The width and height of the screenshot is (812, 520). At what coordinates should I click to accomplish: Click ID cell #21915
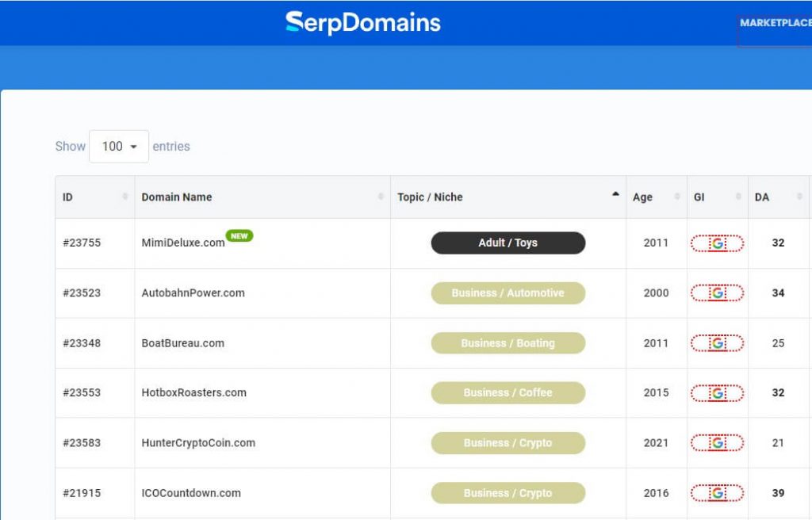tap(82, 493)
